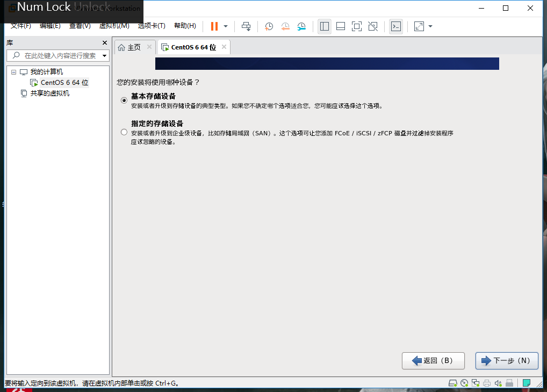The image size is (547, 392).
Task: Collapse the 我的计算机 tree node
Action: tap(13, 72)
